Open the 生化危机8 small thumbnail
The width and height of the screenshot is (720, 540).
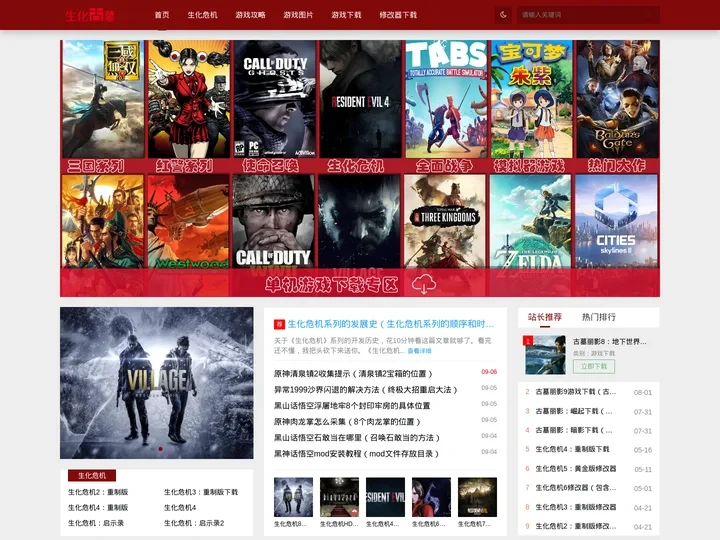click(x=293, y=497)
